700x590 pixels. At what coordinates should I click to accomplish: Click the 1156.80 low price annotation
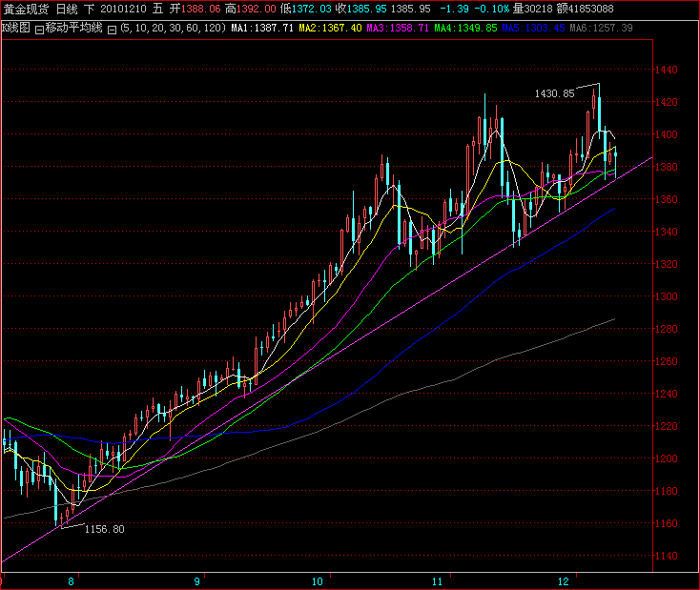(x=105, y=529)
